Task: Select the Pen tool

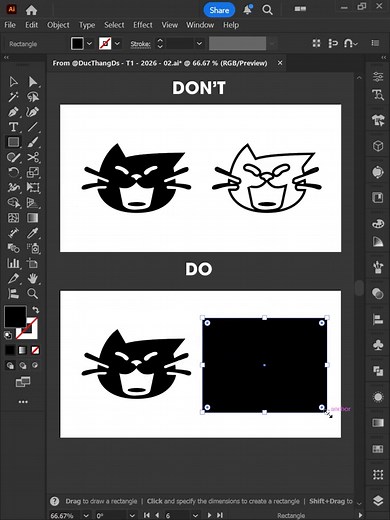Action: tap(13, 112)
